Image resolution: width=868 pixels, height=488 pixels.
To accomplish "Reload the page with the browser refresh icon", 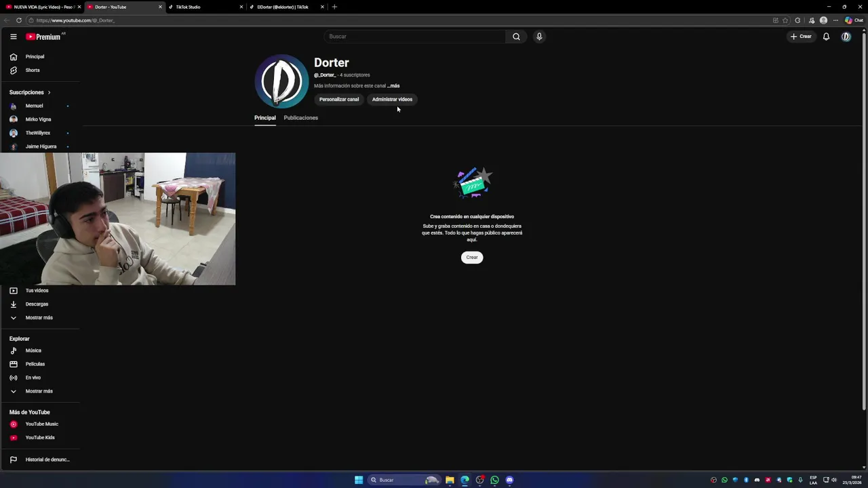I will (x=19, y=20).
